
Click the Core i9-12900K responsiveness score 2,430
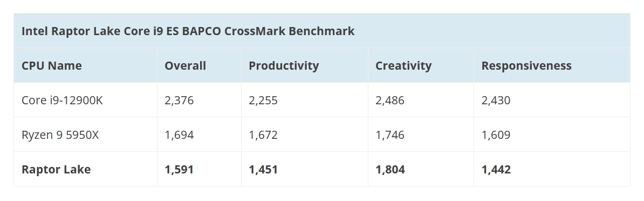496,100
